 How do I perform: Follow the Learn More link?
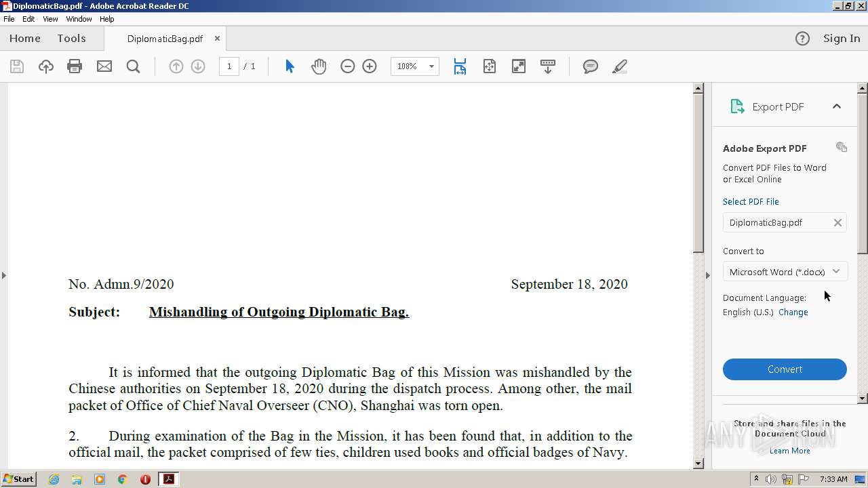(789, 451)
